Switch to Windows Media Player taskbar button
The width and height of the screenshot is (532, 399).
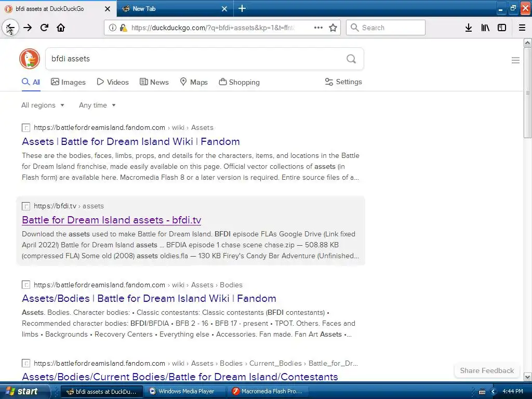click(x=184, y=391)
